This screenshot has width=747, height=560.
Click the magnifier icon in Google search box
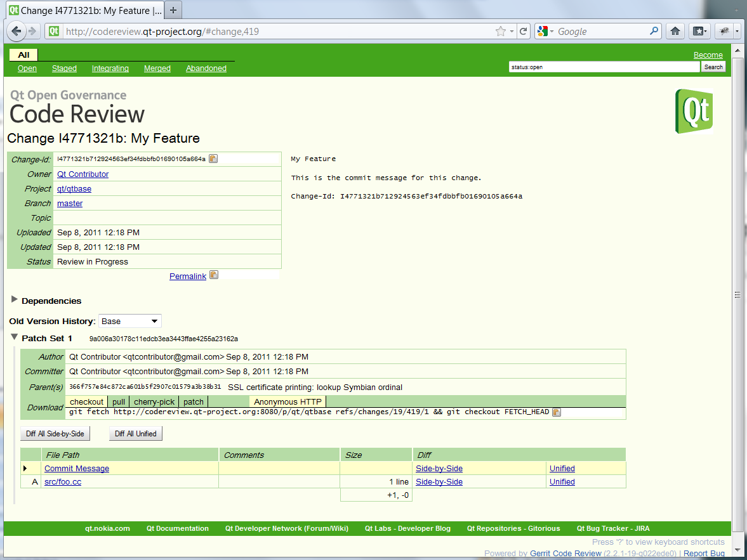coord(654,32)
